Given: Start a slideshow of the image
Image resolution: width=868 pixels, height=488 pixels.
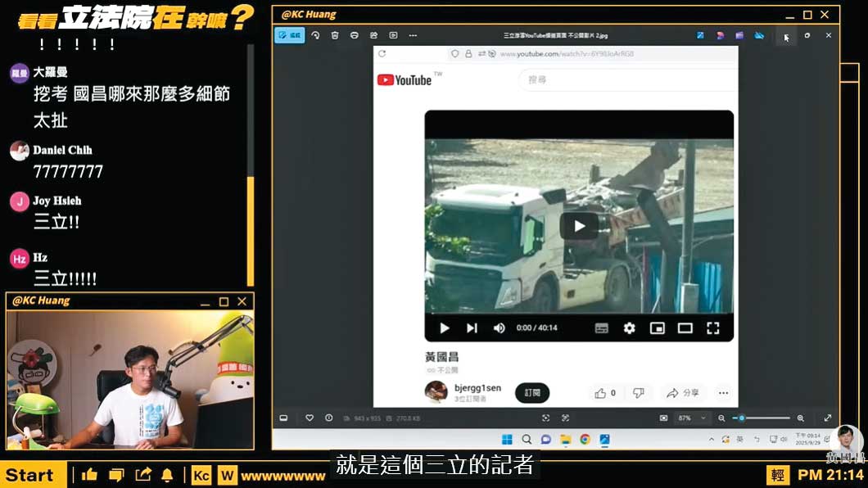Looking at the screenshot, I should (x=393, y=35).
